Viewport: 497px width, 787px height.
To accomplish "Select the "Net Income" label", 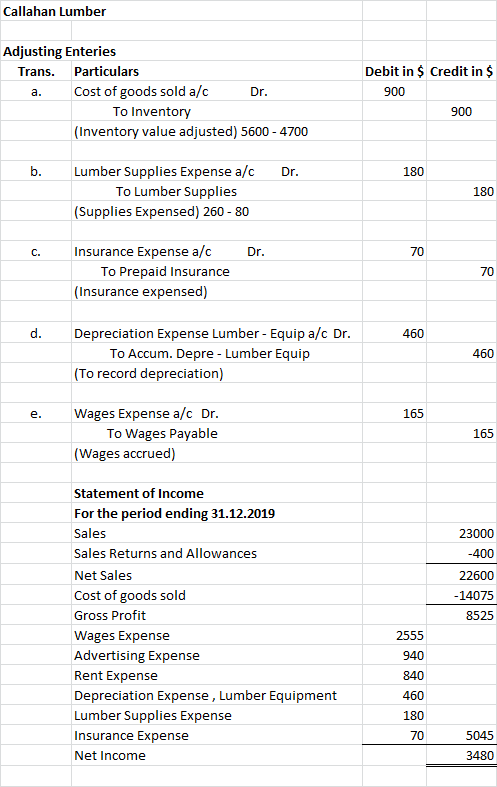I will point(110,756).
